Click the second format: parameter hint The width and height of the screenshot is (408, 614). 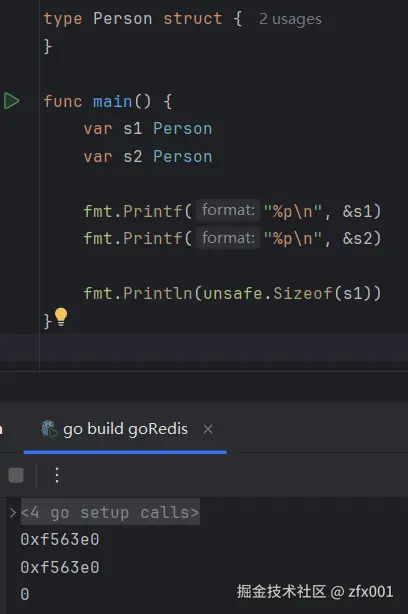[228, 238]
